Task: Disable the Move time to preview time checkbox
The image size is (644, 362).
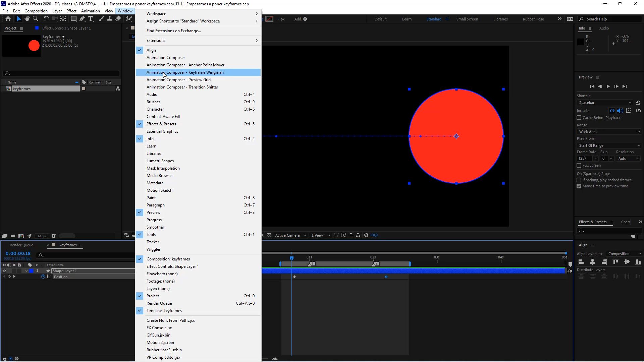Action: [x=579, y=186]
